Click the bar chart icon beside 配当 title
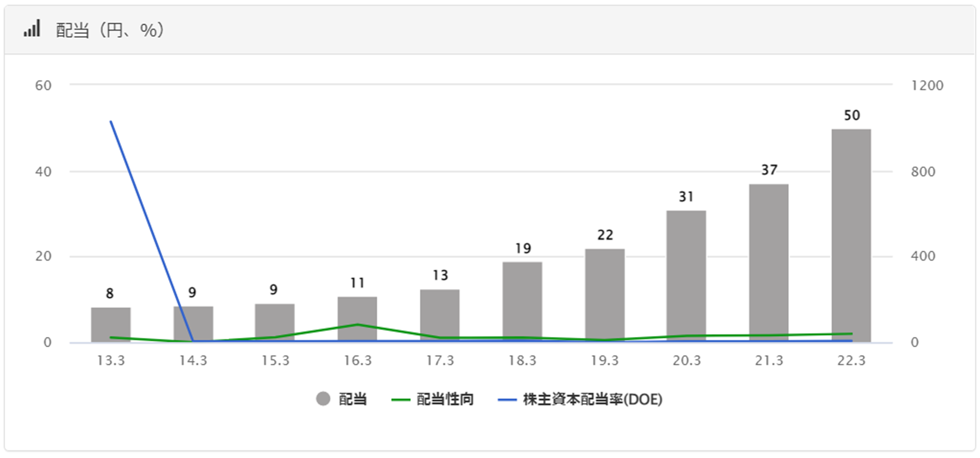This screenshot has height=458, width=980. click(x=32, y=29)
